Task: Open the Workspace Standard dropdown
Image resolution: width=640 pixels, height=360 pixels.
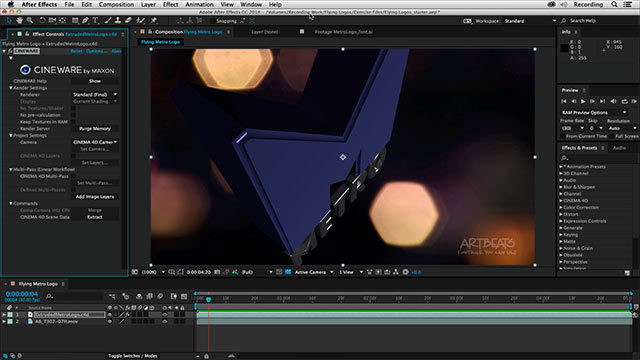Action: click(x=530, y=21)
